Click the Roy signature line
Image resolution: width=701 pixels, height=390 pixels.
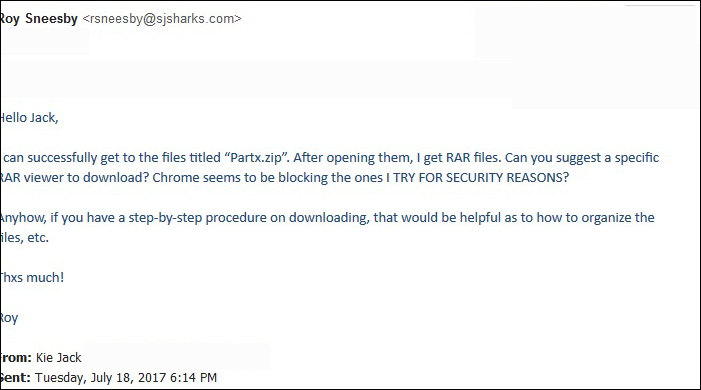[x=9, y=318]
